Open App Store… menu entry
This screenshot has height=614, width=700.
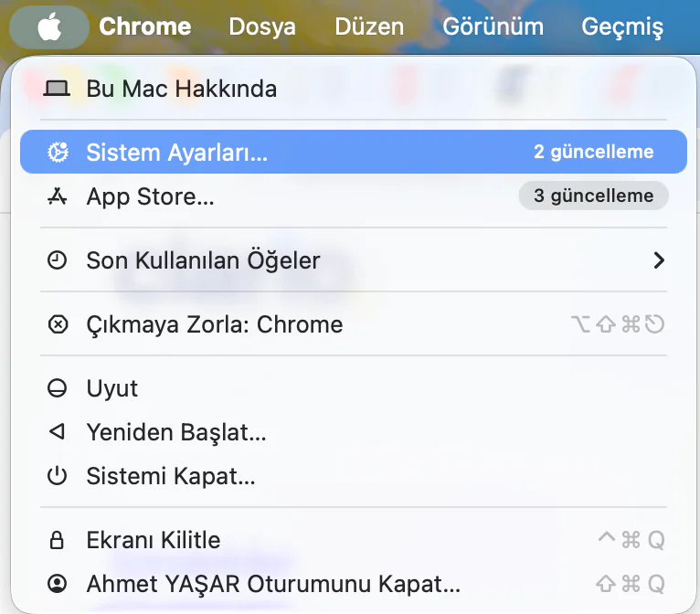coord(354,196)
